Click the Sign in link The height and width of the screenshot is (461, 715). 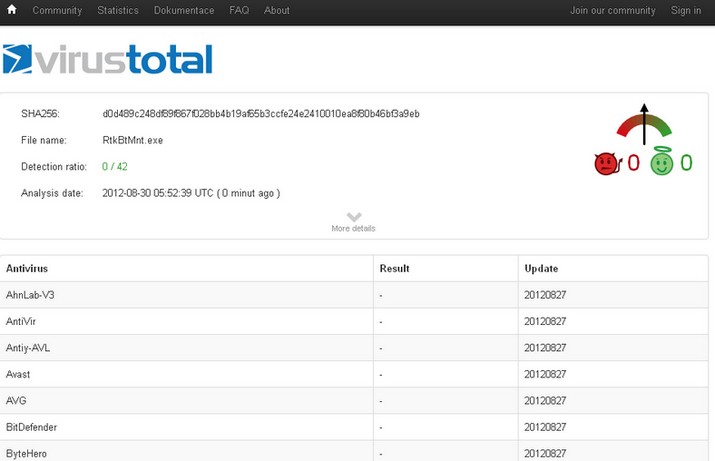[686, 10]
